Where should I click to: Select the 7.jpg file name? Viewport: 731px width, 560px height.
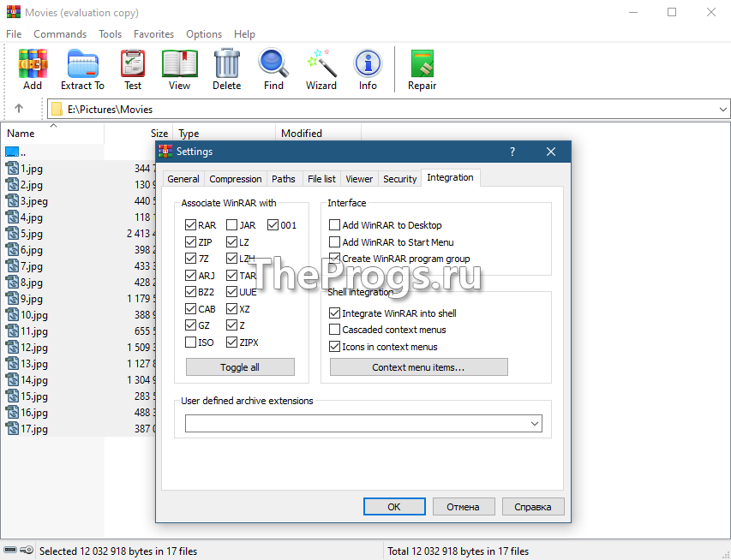tap(31, 266)
